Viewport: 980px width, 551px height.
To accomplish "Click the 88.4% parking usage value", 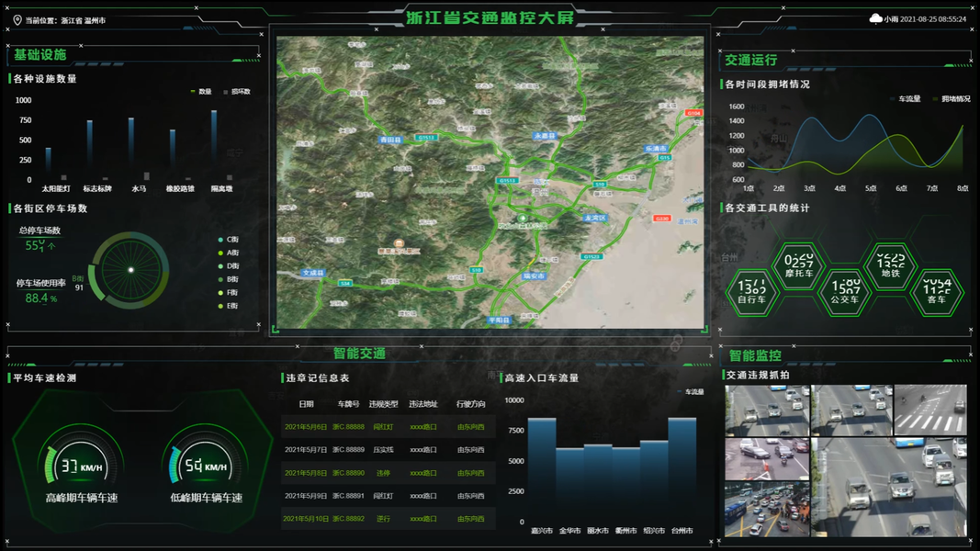I will [41, 298].
